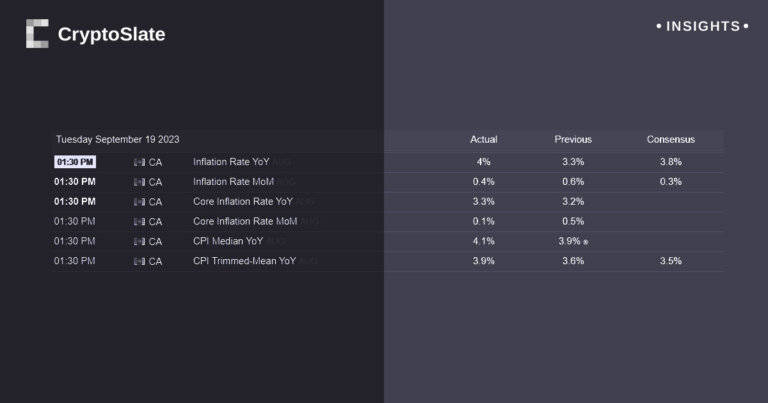This screenshot has height=403, width=768.
Task: Open the CPI Trimmed-Mean YoY indicator
Action: [244, 261]
